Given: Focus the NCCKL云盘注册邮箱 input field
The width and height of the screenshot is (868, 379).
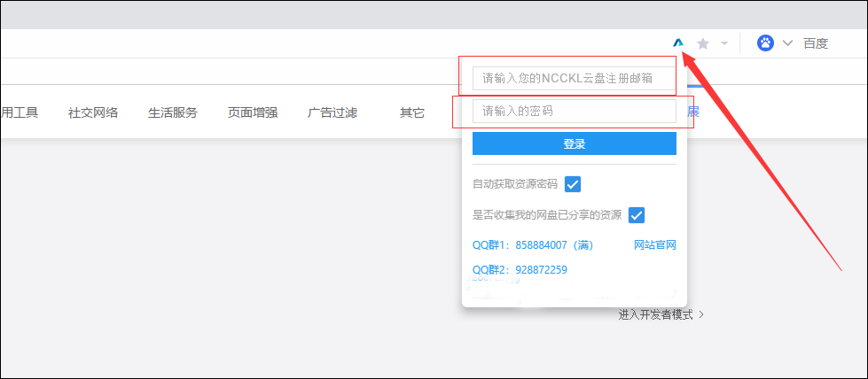Looking at the screenshot, I should [574, 78].
